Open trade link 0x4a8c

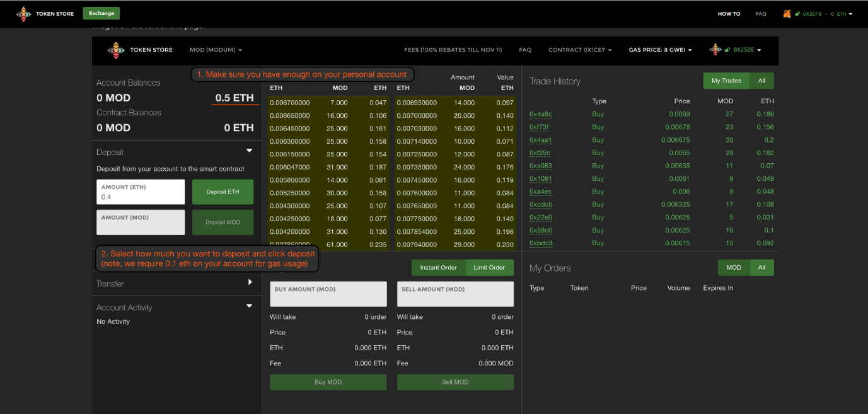(541, 114)
